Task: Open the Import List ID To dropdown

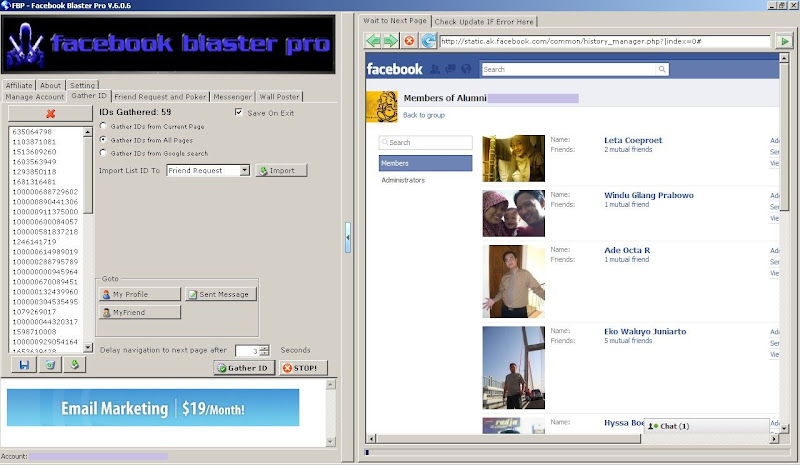Action: [244, 170]
